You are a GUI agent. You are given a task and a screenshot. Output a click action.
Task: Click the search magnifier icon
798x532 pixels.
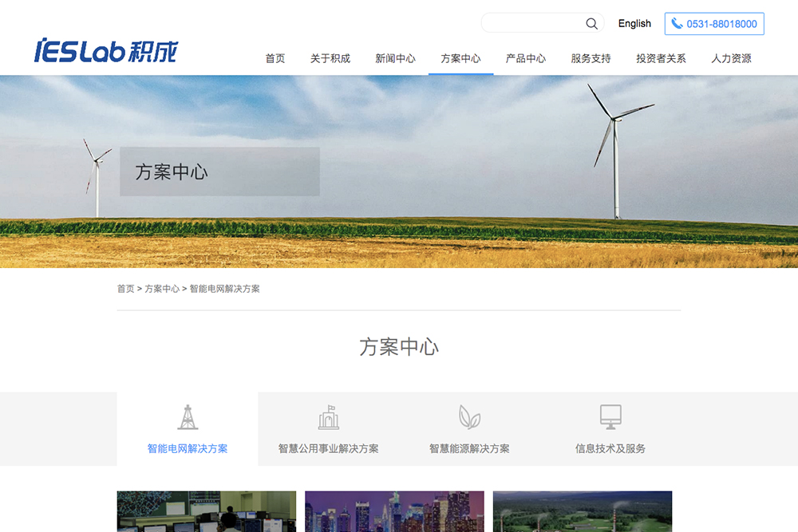pyautogui.click(x=591, y=24)
